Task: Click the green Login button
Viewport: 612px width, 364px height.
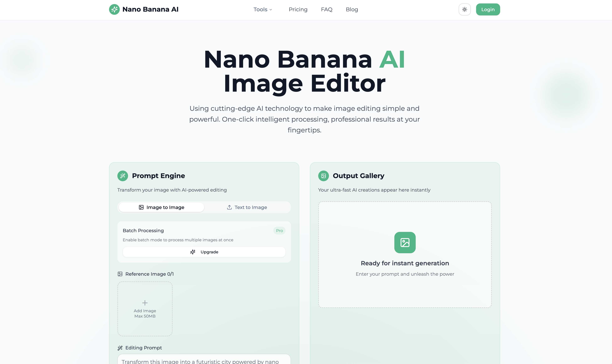Action: click(x=488, y=9)
